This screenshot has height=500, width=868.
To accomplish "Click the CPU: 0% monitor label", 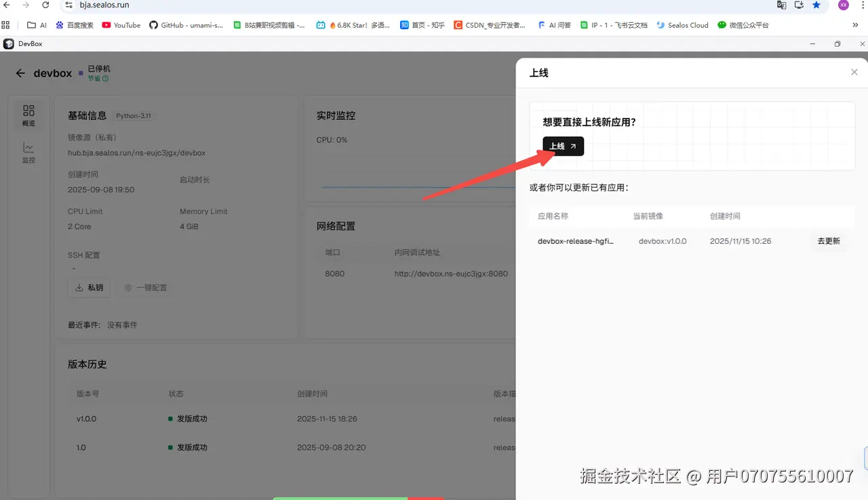I will point(332,140).
